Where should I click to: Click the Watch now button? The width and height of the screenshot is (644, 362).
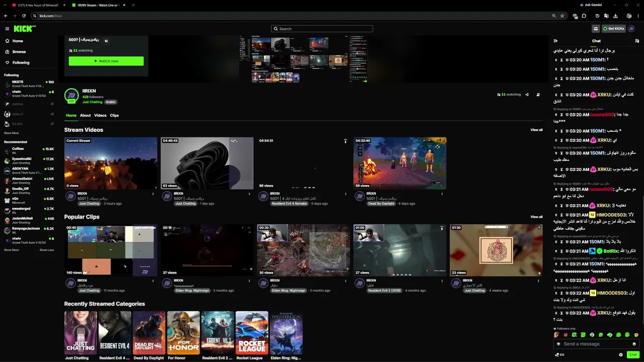coord(106,61)
